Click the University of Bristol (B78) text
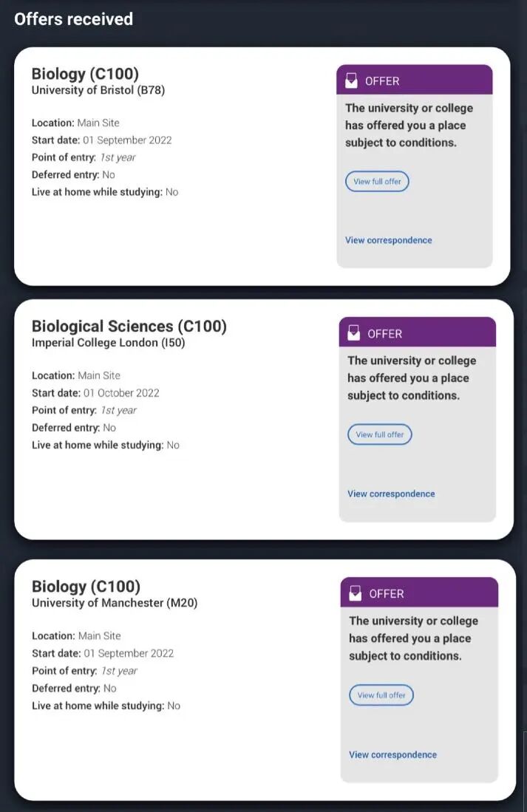Viewport: 527px width, 812px height. point(98,91)
